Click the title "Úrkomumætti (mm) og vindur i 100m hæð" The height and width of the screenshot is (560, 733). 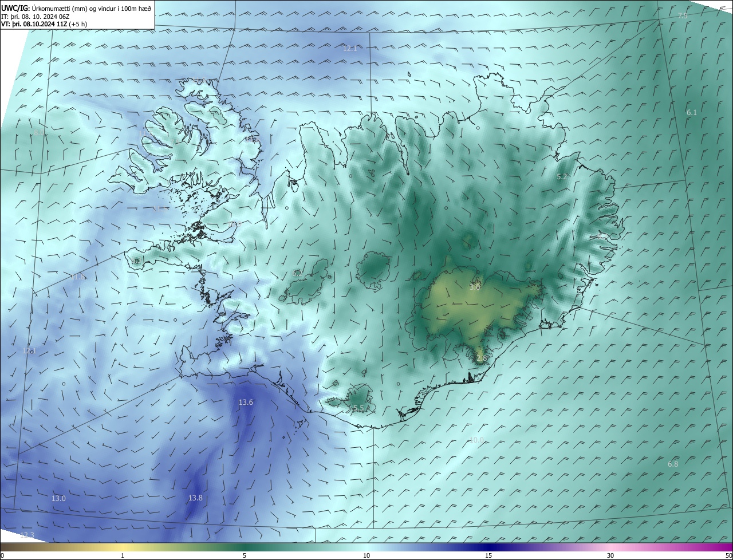(x=91, y=8)
